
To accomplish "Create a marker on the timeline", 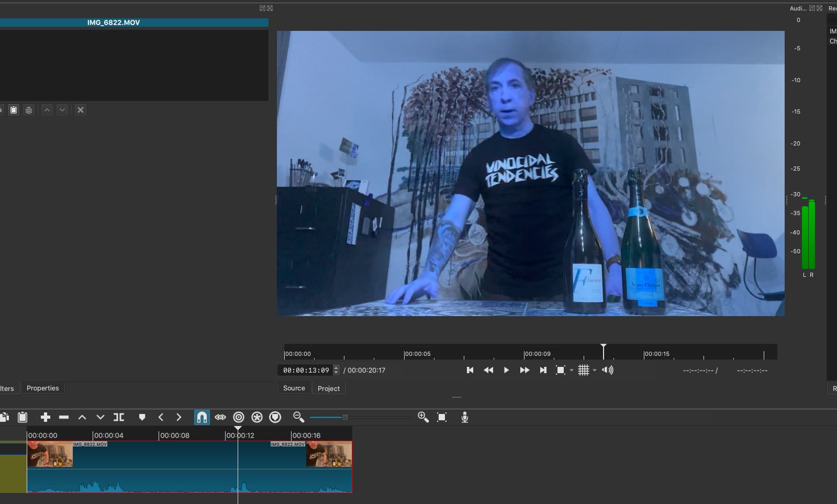I will pyautogui.click(x=142, y=417).
